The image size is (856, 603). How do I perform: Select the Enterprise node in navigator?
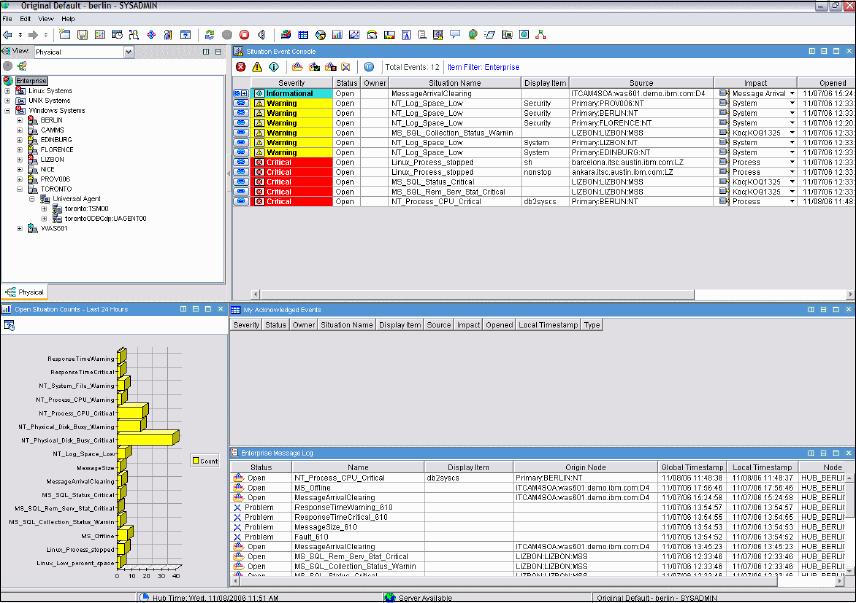31,81
